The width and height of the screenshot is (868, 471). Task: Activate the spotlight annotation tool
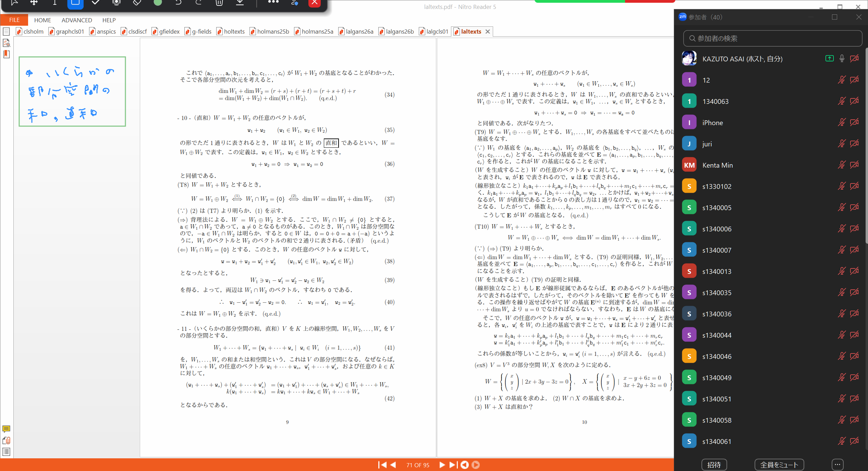tap(117, 3)
